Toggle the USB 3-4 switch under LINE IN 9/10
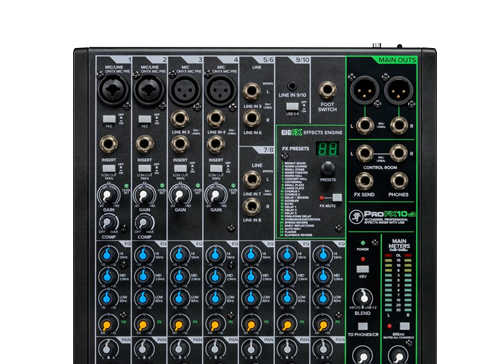The image size is (502, 364). click(292, 107)
